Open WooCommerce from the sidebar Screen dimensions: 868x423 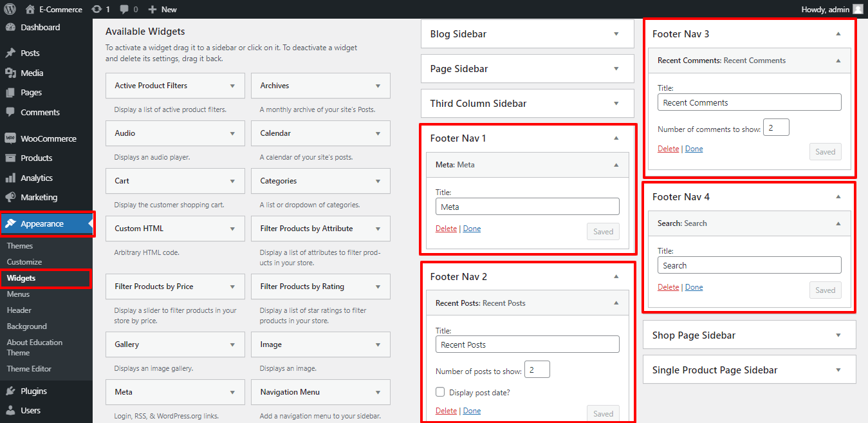tap(48, 138)
